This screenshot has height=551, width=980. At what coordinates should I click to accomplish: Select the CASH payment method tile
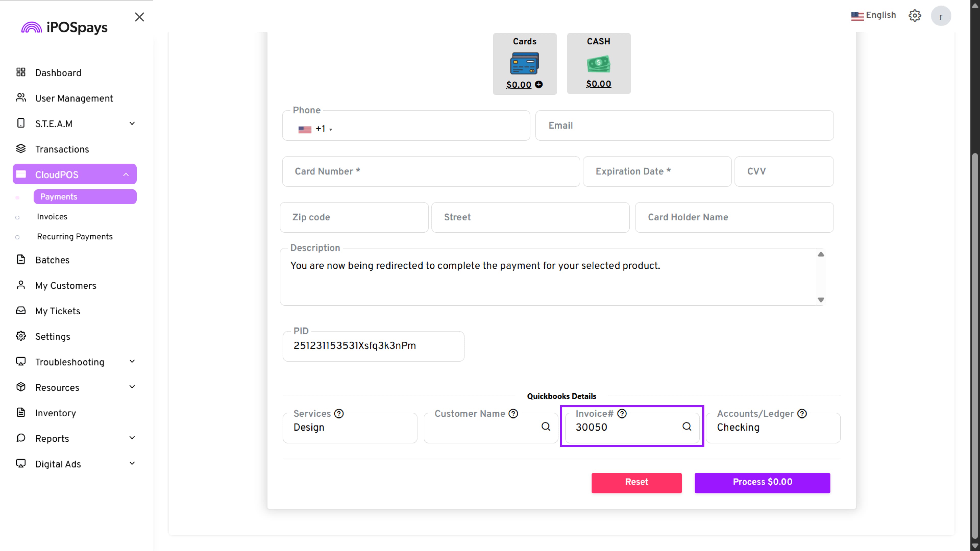coord(598,63)
